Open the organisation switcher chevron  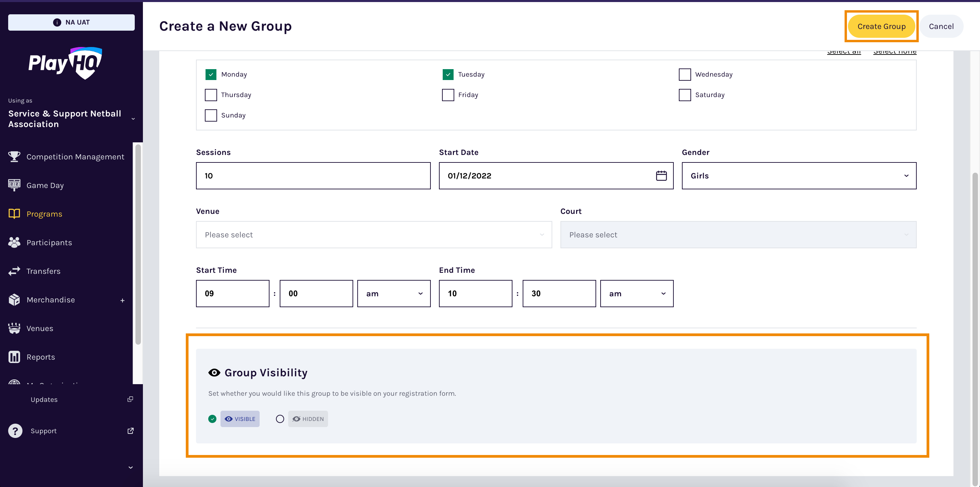point(133,119)
